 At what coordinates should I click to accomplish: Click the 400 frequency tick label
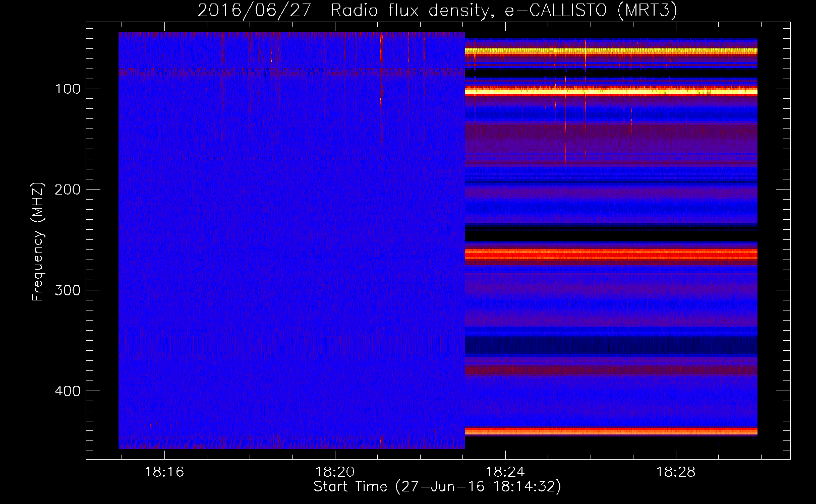tap(67, 391)
